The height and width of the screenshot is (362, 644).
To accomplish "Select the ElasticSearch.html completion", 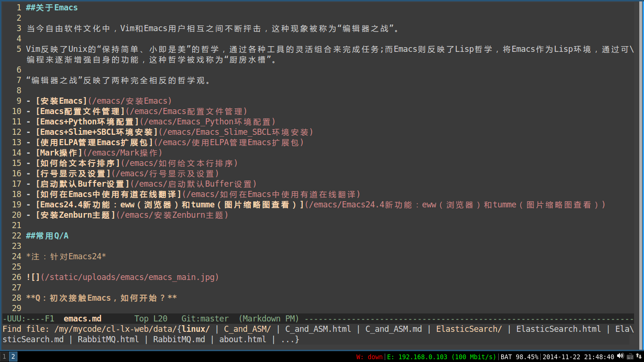I will tap(559, 329).
